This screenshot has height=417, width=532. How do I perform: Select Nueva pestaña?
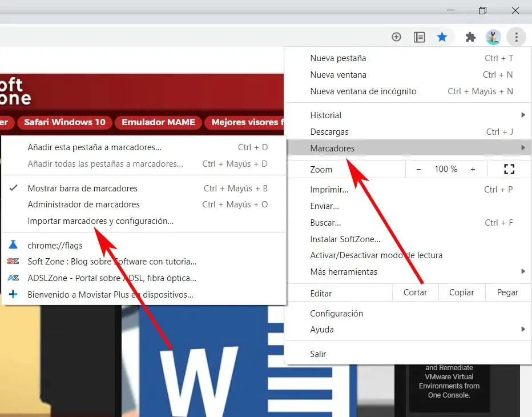[408, 58]
